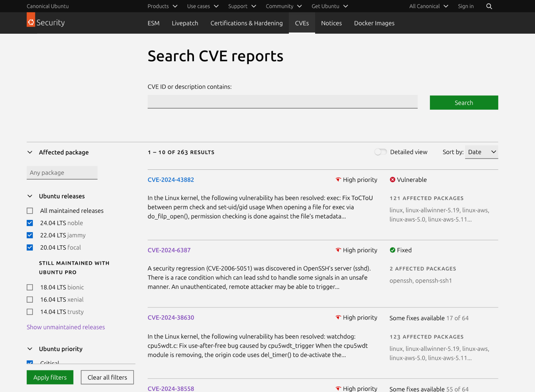This screenshot has width=535, height=392.
Task: Collapse the Ubuntu priority section
Action: point(30,349)
